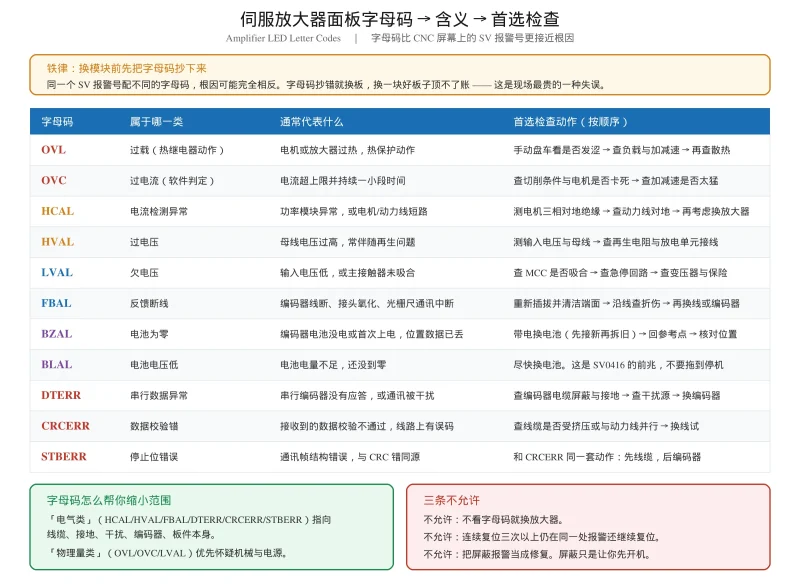Click the 通常代表什么 column header
Screen dimensions: 800x587
(311, 121)
